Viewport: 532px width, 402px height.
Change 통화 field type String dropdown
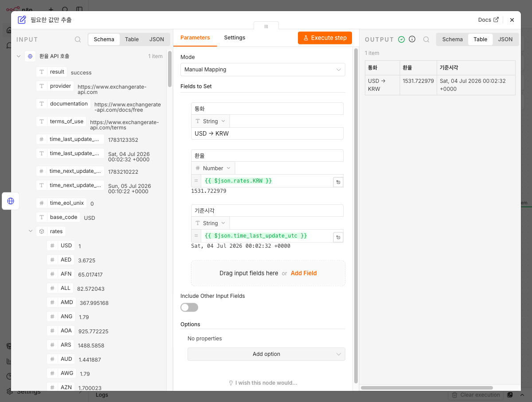[x=211, y=121]
